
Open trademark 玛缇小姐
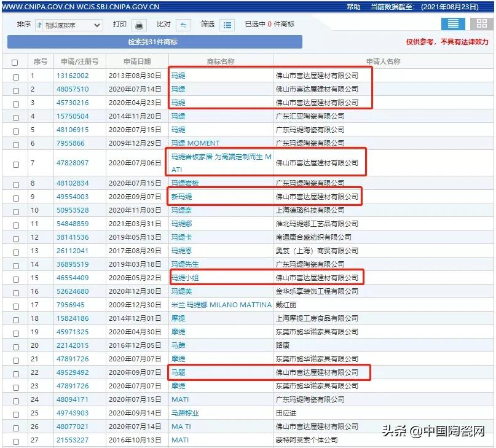[x=185, y=278]
